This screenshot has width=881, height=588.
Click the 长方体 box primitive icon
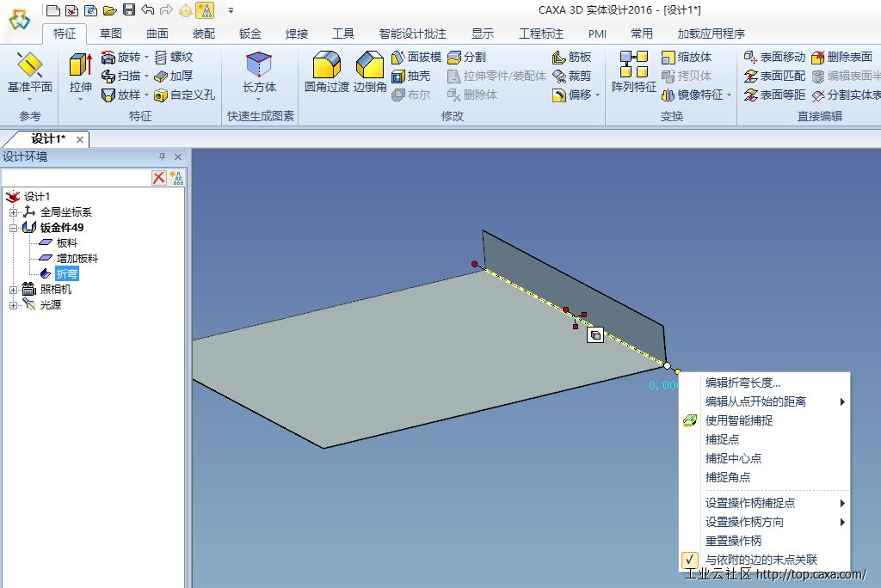click(x=259, y=66)
